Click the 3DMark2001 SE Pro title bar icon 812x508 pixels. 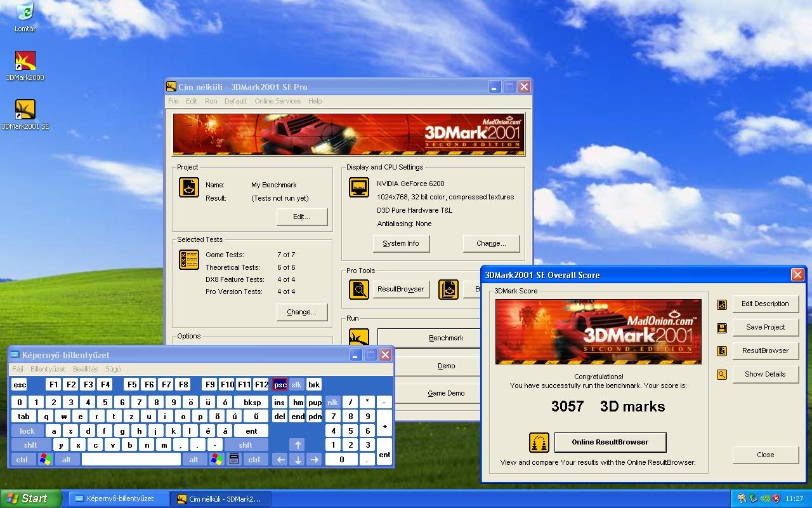click(x=171, y=87)
